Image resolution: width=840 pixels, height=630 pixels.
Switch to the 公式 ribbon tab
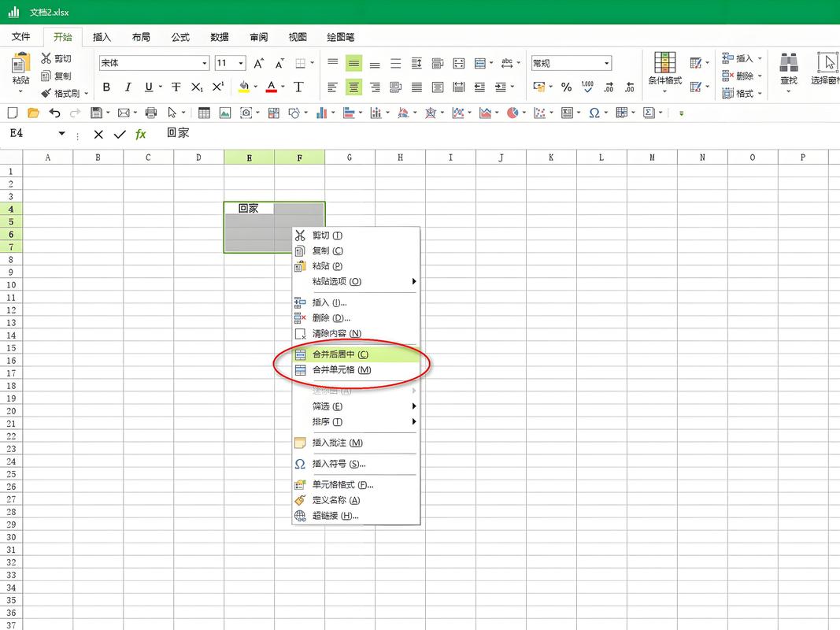pos(180,37)
